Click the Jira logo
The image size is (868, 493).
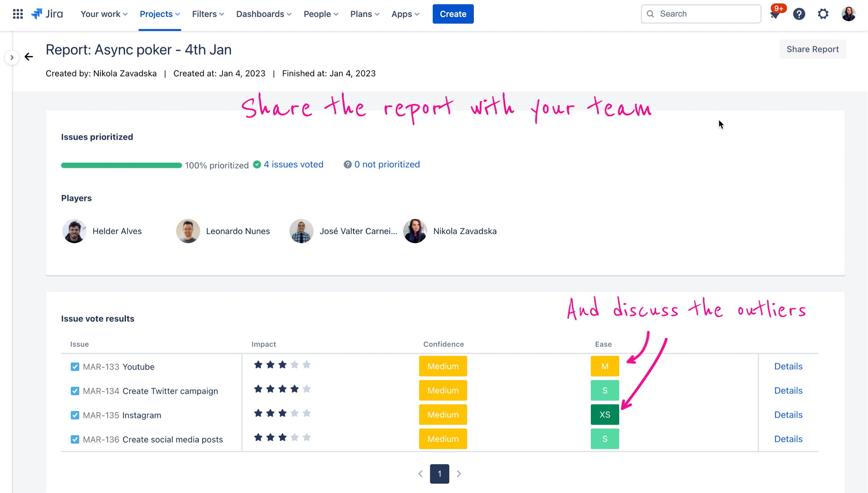point(47,14)
